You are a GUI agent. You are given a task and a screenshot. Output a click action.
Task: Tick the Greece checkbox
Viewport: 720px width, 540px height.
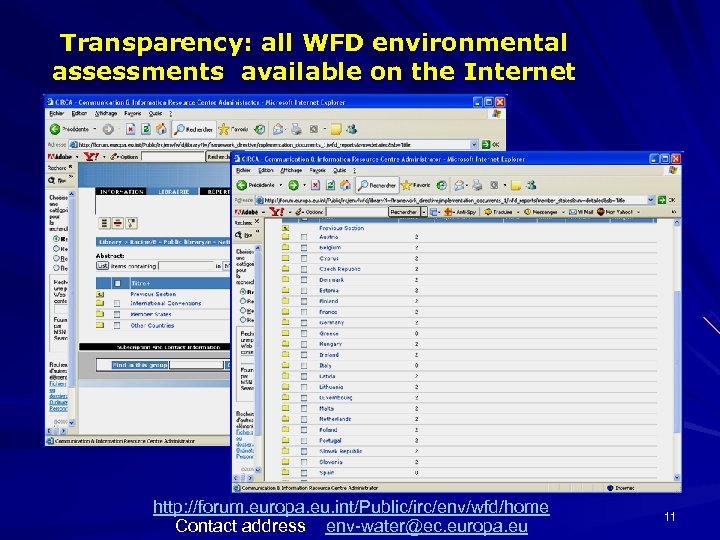(x=304, y=333)
